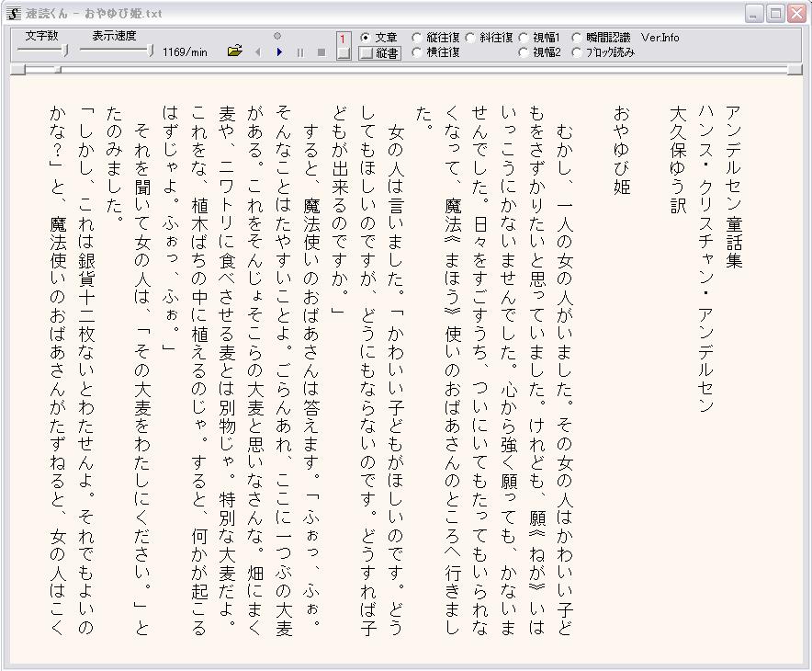
Task: Click the 文字数 slider thumb
Action: coord(66,51)
